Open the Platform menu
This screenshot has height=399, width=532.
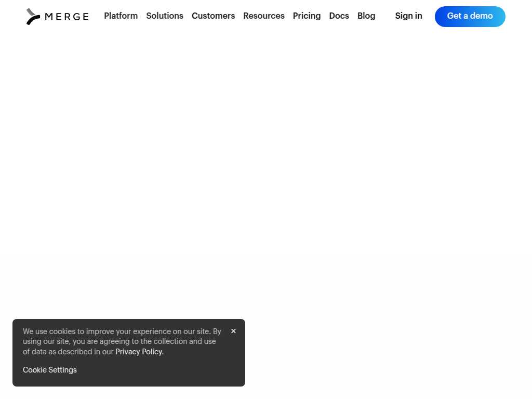click(121, 16)
